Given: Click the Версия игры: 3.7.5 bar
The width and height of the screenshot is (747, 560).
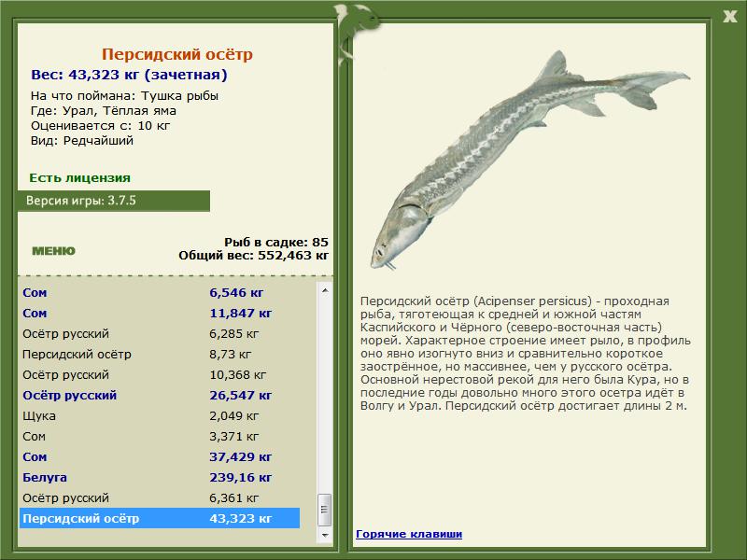Looking at the screenshot, I should point(113,201).
